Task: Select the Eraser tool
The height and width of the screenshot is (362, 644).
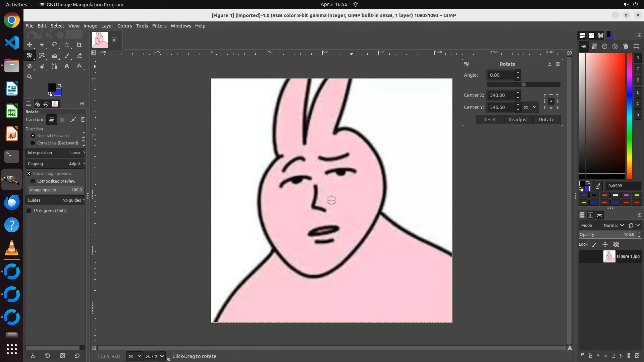Action: coord(79,56)
